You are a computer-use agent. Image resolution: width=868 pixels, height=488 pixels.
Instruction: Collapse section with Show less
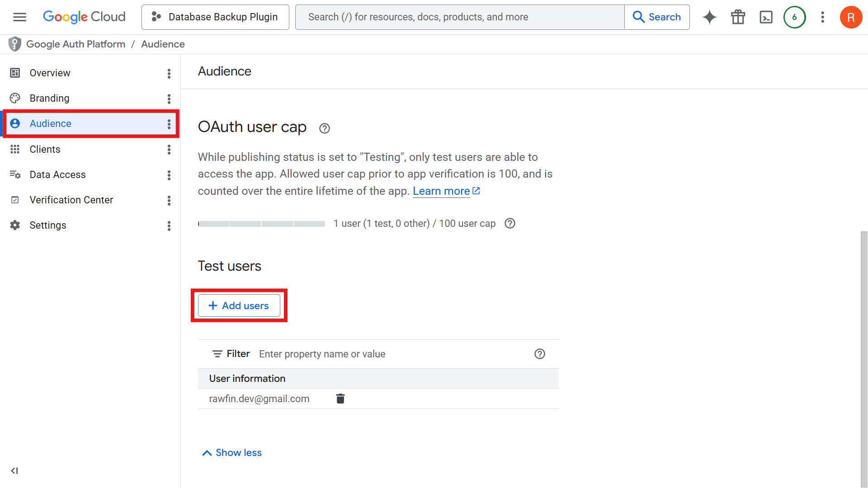[232, 453]
